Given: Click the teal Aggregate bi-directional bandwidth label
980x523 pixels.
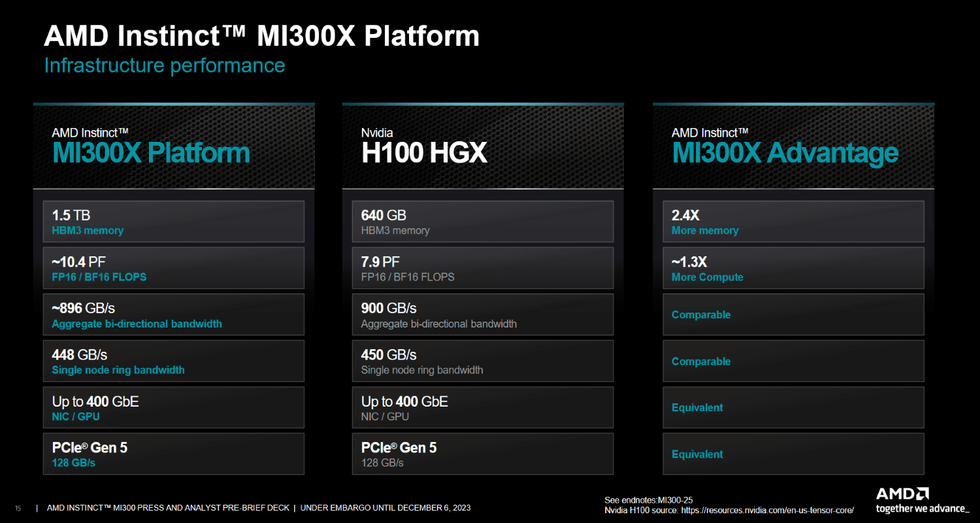Looking at the screenshot, I should [x=137, y=324].
